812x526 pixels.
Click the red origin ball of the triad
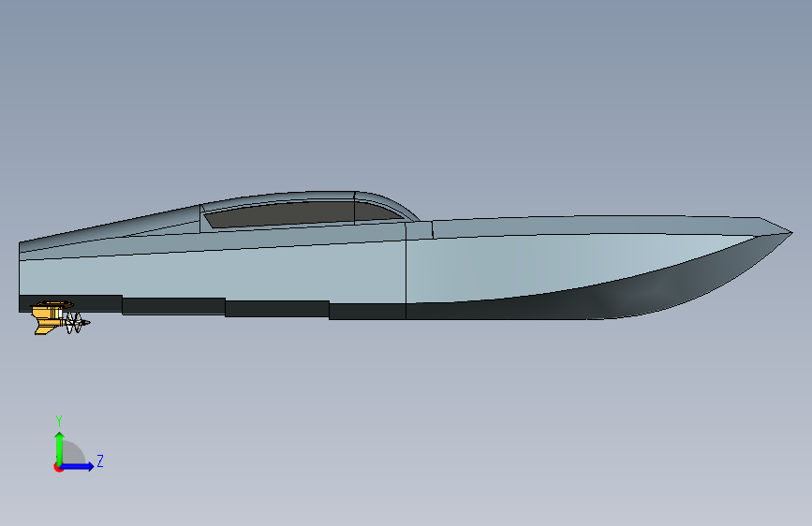tap(58, 467)
